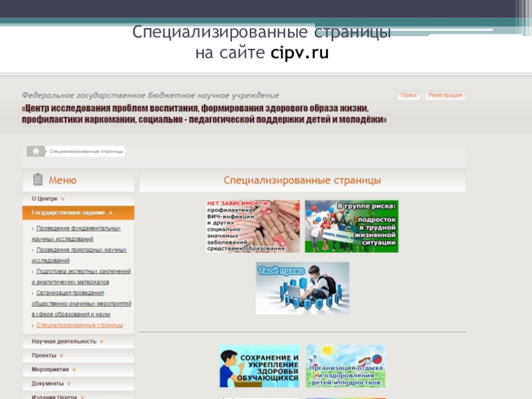Open Проведение фундаментальных научных исследований link

[76, 233]
